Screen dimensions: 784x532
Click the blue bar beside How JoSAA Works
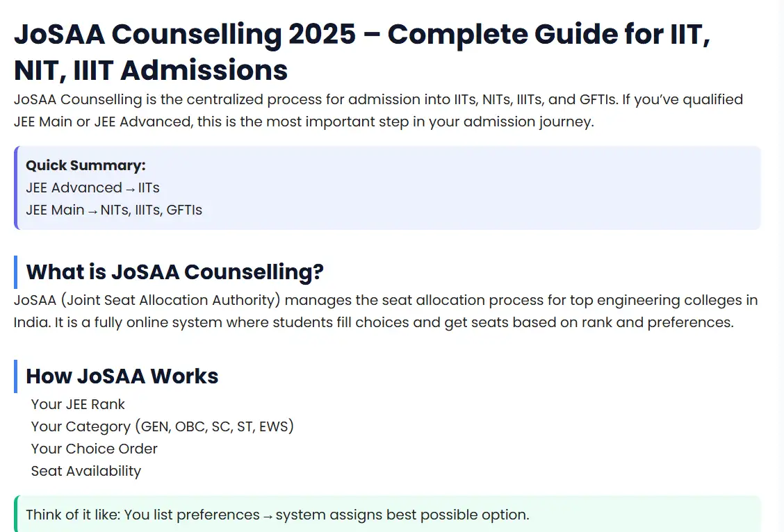click(15, 376)
